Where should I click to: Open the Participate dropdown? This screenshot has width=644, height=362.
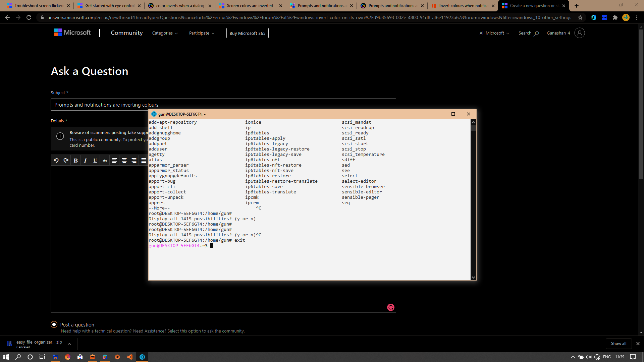[202, 33]
